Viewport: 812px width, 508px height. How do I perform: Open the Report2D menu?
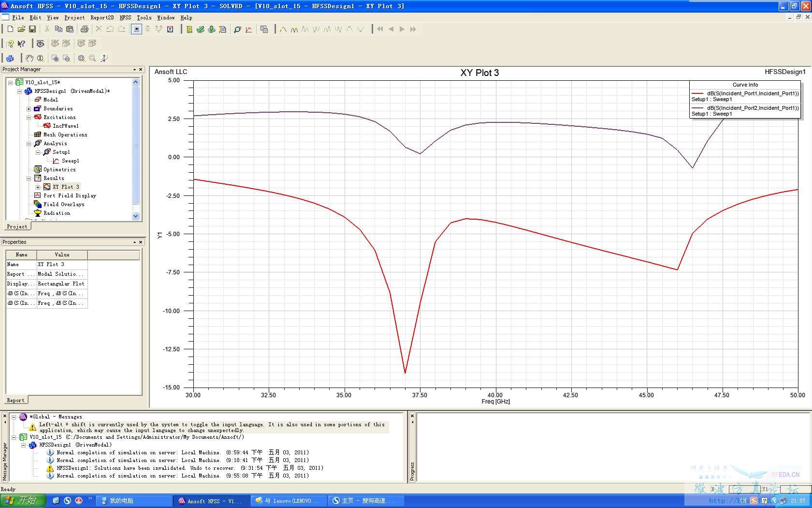[102, 17]
